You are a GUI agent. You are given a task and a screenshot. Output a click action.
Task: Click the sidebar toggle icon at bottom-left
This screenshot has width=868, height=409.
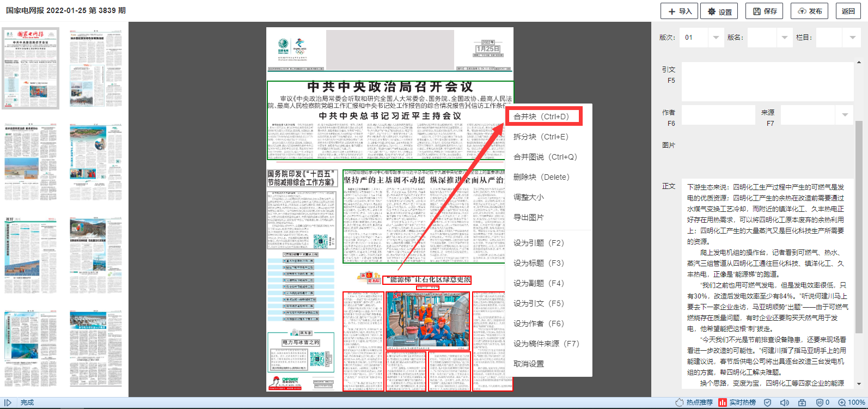(x=8, y=402)
